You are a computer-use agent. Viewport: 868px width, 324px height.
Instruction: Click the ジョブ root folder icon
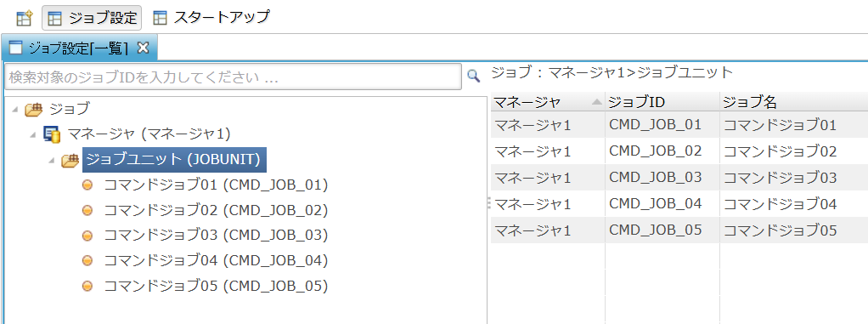pos(33,110)
